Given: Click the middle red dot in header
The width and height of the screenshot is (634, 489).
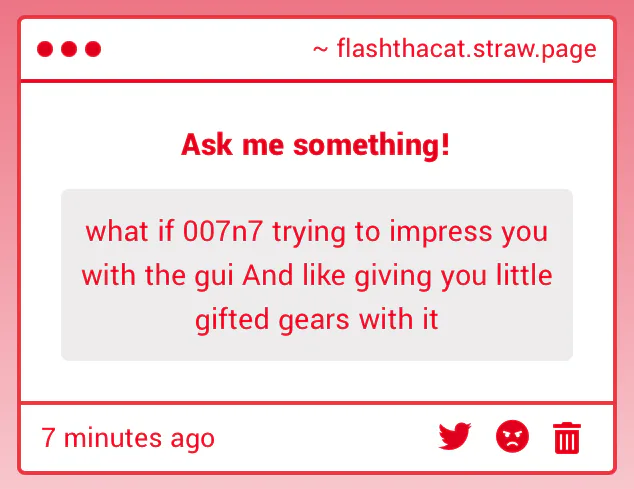Looking at the screenshot, I should [69, 49].
